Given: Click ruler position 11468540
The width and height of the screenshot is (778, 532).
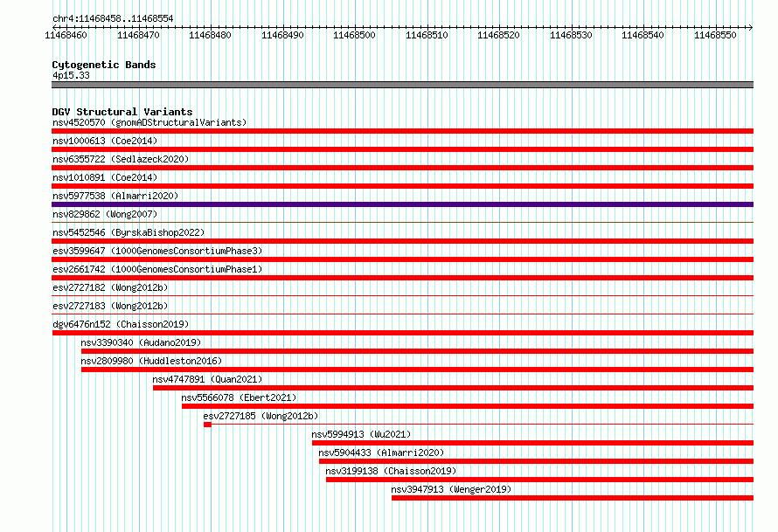Looking at the screenshot, I should (x=643, y=35).
